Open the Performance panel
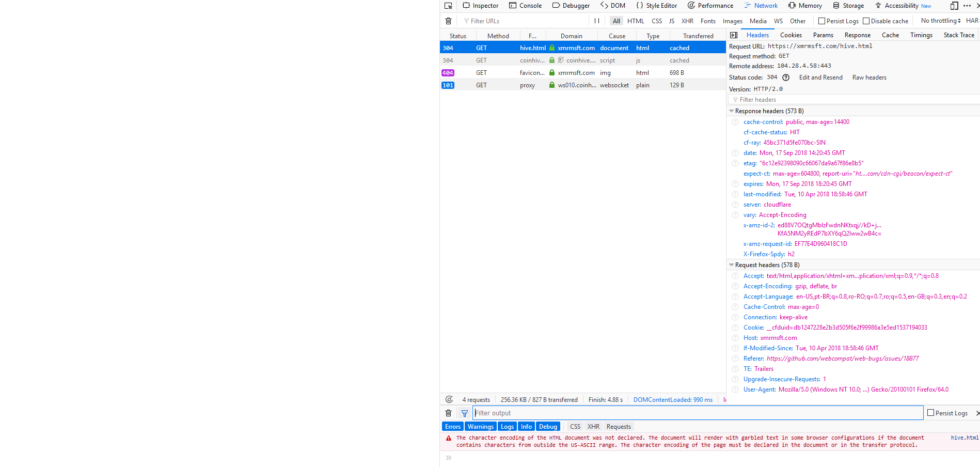 [710, 6]
